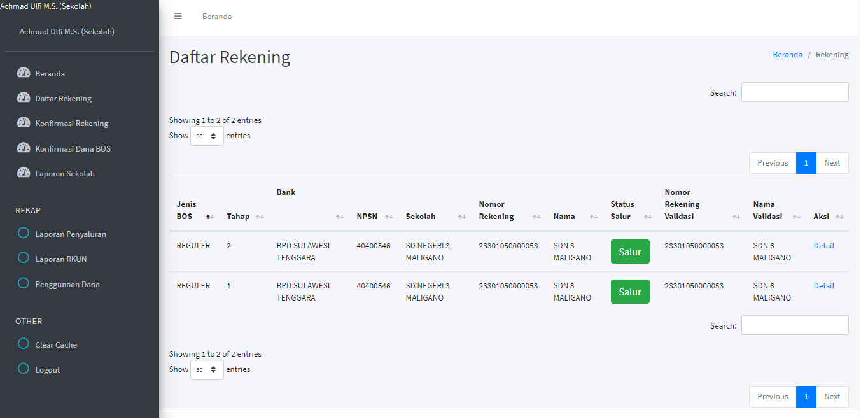The width and height of the screenshot is (868, 419).
Task: Select the Laporan RKUN circle indicator
Action: point(24,259)
